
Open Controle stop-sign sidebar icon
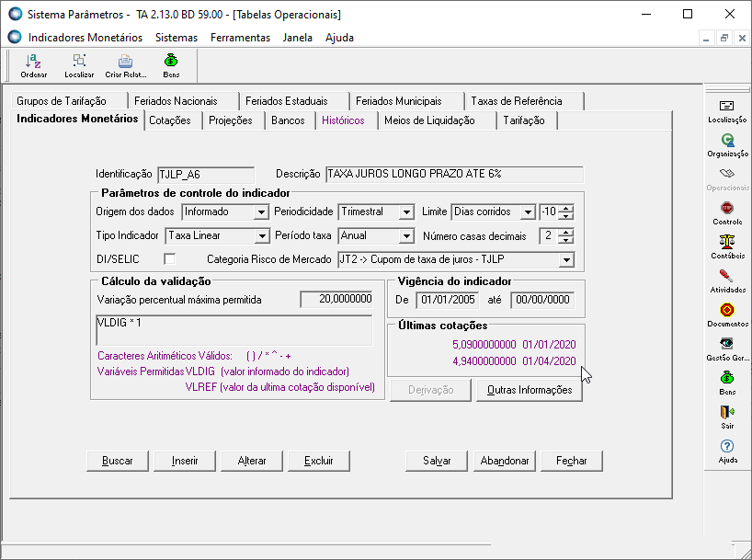click(727, 213)
